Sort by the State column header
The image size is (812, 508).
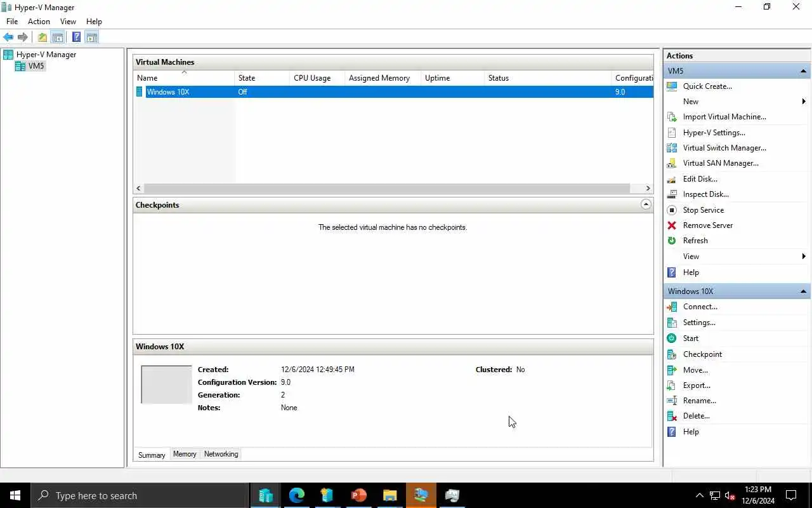pyautogui.click(x=262, y=78)
